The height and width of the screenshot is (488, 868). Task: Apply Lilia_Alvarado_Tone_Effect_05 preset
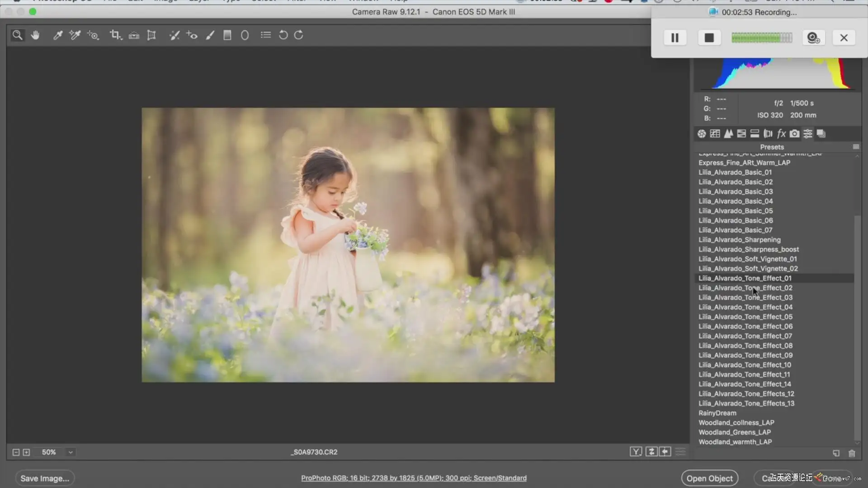point(745,317)
